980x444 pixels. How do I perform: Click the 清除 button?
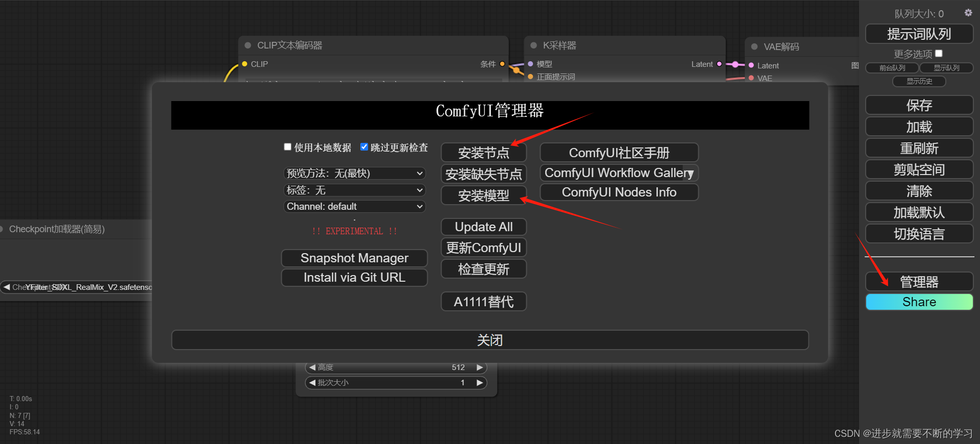[919, 191]
